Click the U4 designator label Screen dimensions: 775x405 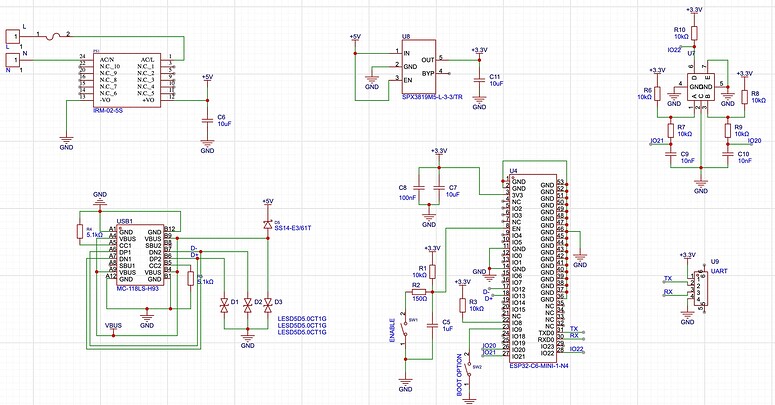(513, 171)
